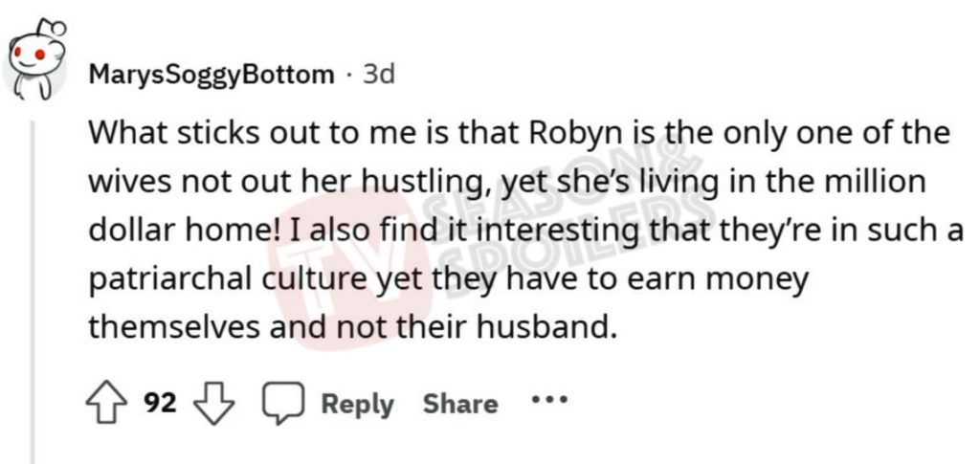
Task: Collapse the thread using the vertical line
Action: (34, 287)
